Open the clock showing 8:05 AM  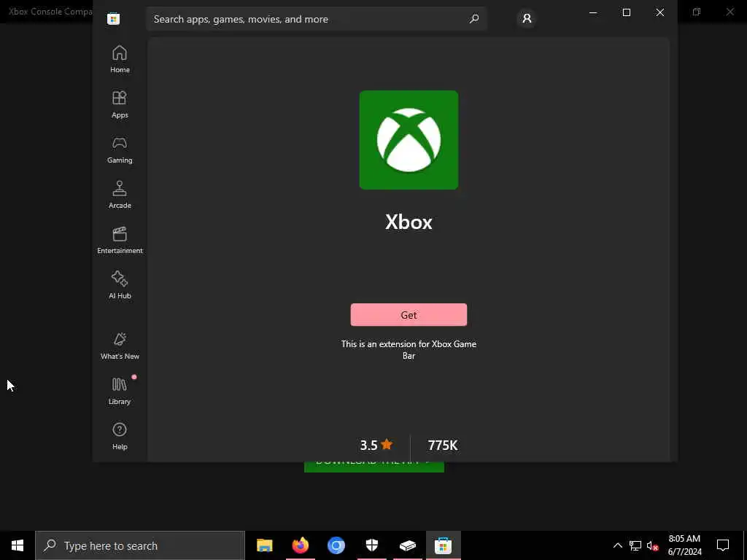(x=684, y=545)
